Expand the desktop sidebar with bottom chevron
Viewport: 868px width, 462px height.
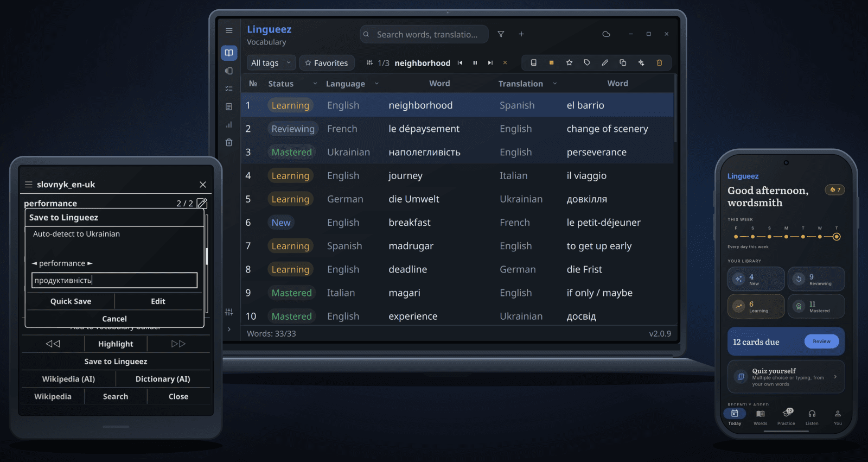[x=229, y=329]
